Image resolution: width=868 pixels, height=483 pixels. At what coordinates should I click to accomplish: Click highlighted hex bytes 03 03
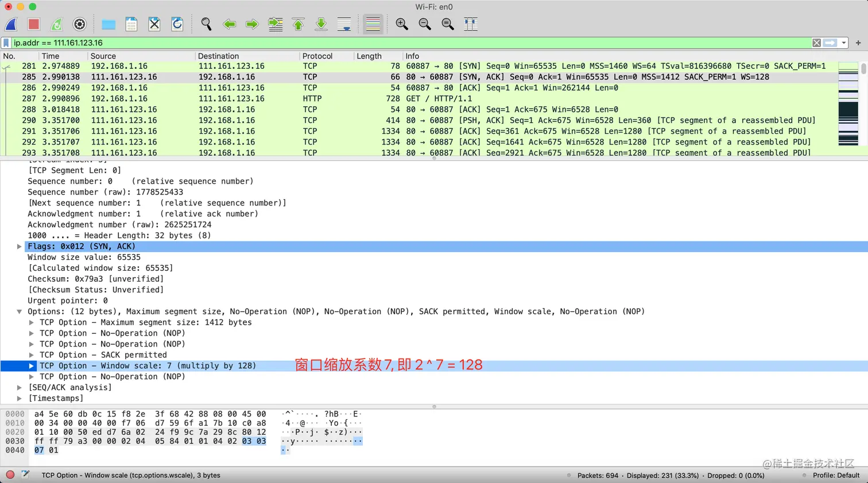point(254,441)
